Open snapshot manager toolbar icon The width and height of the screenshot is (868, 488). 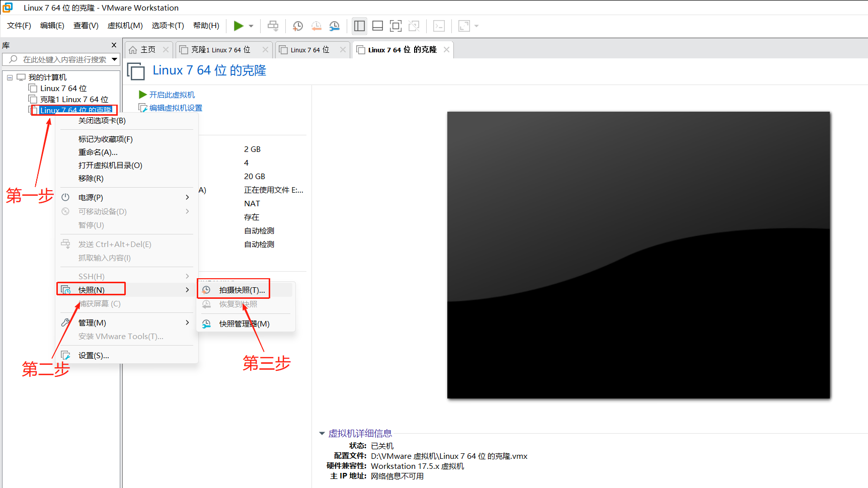(335, 26)
